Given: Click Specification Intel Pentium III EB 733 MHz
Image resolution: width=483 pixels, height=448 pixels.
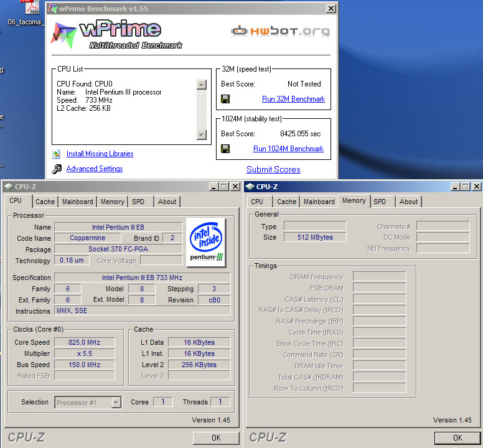Looking at the screenshot, I should click(x=143, y=278).
